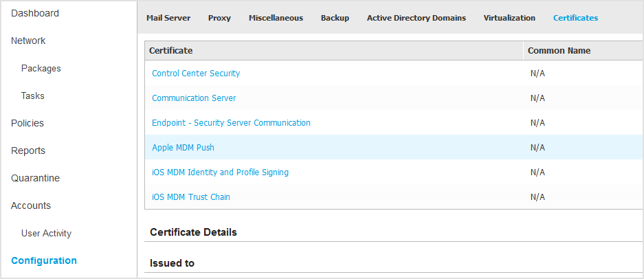The image size is (644, 279).
Task: Open the Communication Server certificate
Action: click(x=194, y=98)
